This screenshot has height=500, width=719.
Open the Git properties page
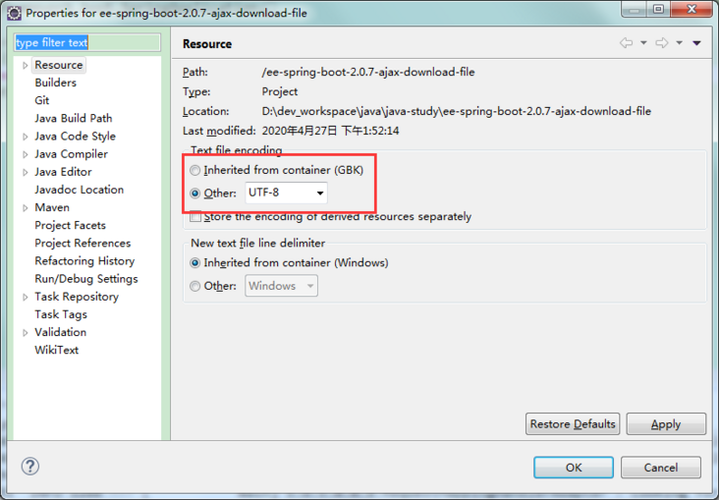pyautogui.click(x=42, y=100)
